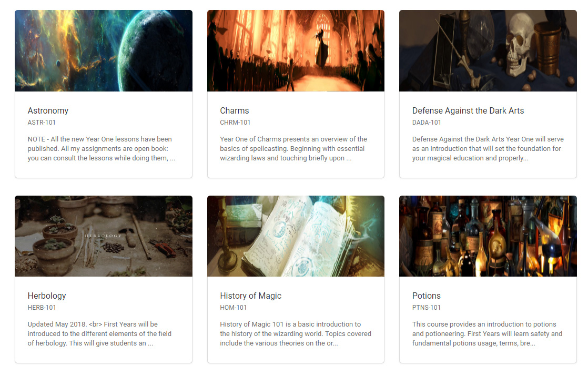Open the Herbology course title
Image resolution: width=588 pixels, height=376 pixels.
tap(47, 296)
